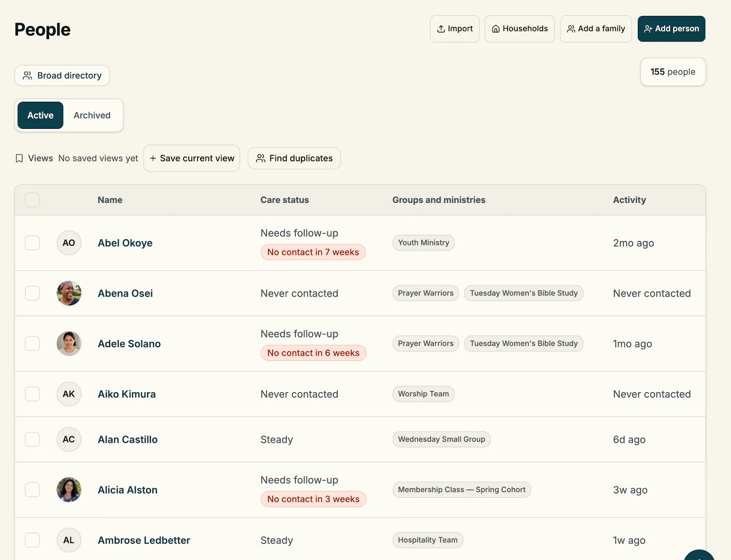
Task: Click the No contact in 3 weeks badge
Action: (313, 499)
